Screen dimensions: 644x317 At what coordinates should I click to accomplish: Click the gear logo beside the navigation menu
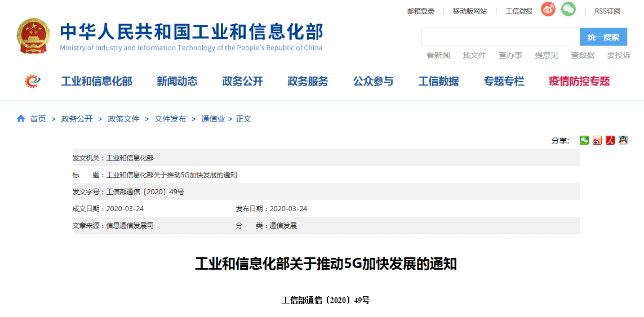[x=33, y=81]
